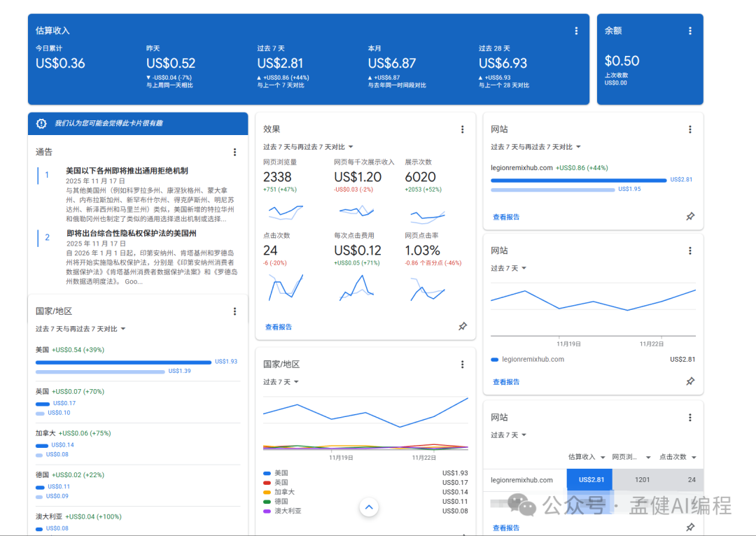Select the highlighted US$2.81 cell in websites table

tap(590, 480)
